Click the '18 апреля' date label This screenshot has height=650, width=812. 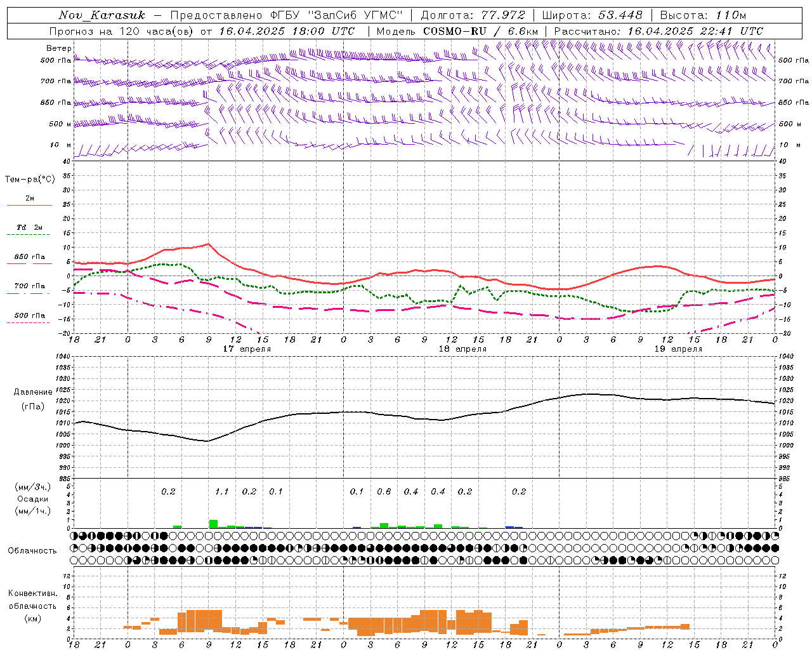[462, 349]
